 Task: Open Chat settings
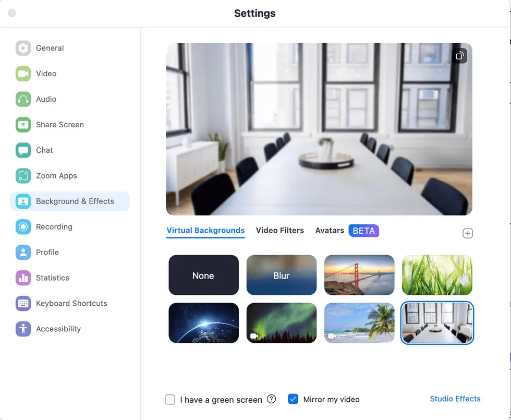pyautogui.click(x=44, y=150)
